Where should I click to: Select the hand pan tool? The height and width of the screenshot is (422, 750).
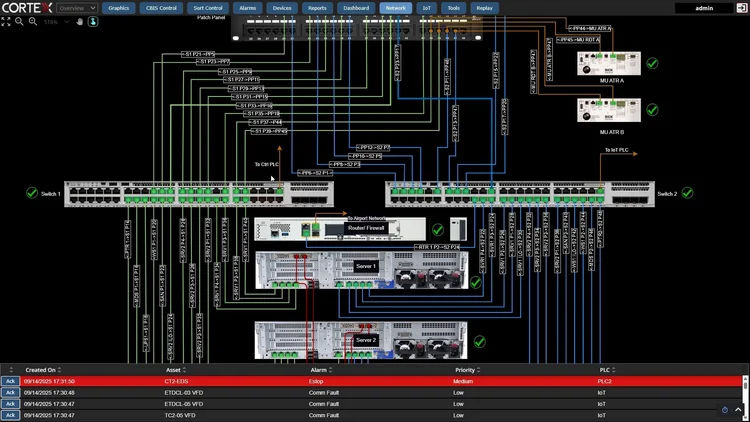tap(79, 22)
